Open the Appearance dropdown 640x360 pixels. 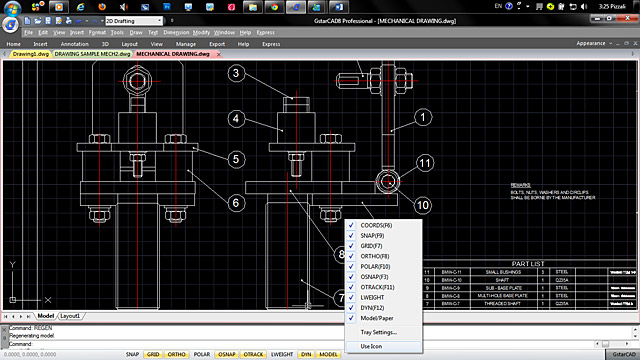(594, 43)
